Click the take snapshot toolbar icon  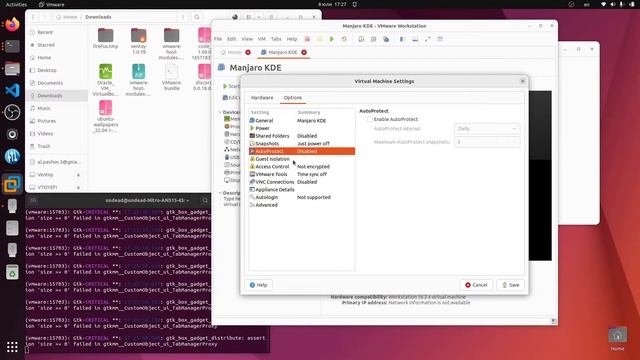coord(361,39)
